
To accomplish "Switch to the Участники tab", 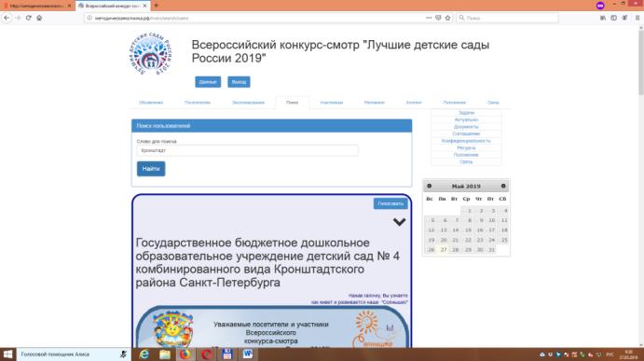I will pyautogui.click(x=332, y=103).
